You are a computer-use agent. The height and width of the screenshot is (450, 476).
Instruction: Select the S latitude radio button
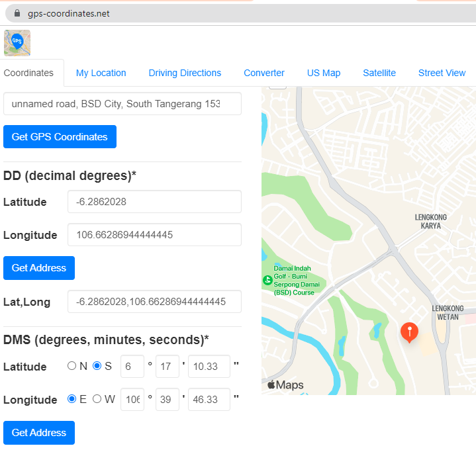pos(97,366)
